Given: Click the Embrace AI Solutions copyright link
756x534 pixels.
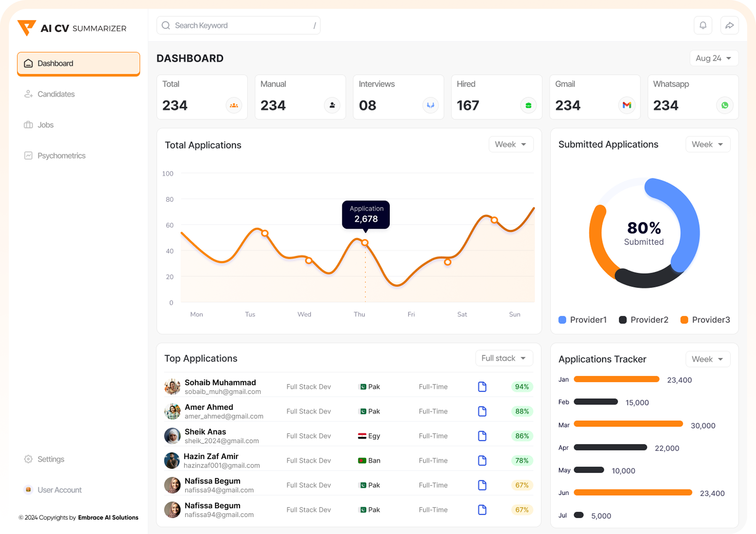Looking at the screenshot, I should (108, 517).
